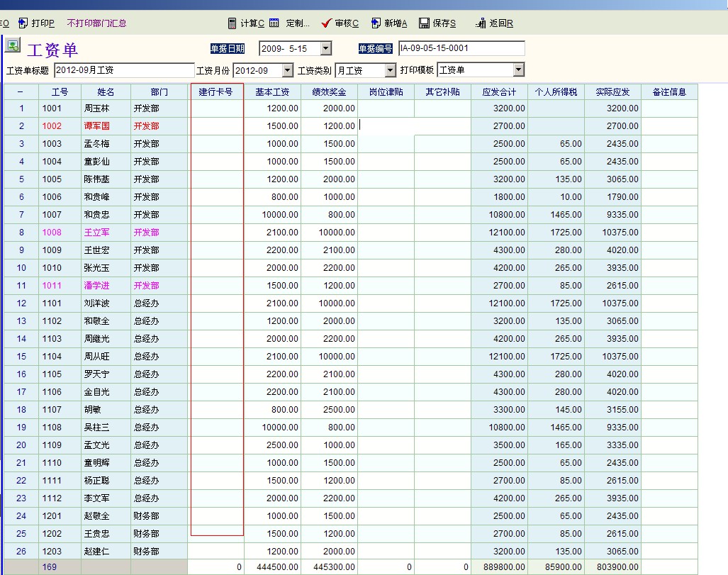Click the payroll image icon beside 工资单 title
Image resolution: width=728 pixels, height=575 pixels.
pyautogui.click(x=13, y=46)
